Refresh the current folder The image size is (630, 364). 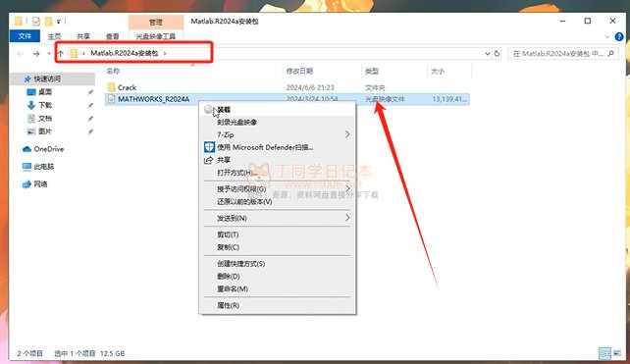(x=497, y=53)
